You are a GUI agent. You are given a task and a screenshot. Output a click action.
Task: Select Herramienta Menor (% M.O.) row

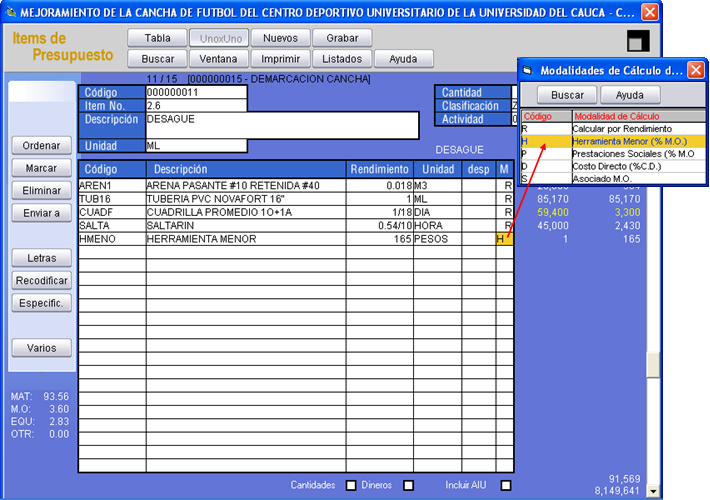[613, 141]
